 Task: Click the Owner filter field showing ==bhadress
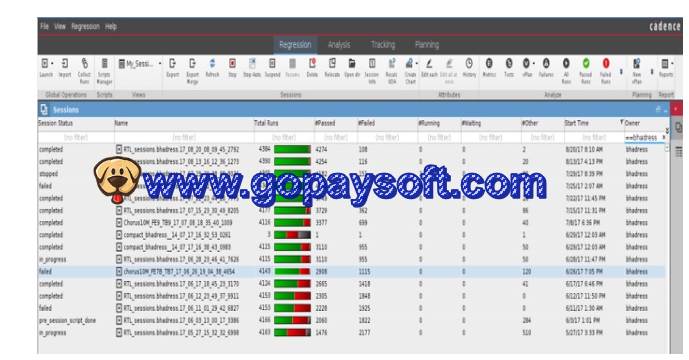pos(643,138)
